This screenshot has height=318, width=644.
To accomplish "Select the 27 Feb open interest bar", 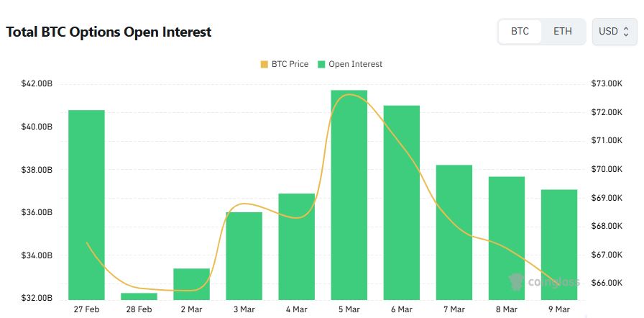I will (86, 204).
